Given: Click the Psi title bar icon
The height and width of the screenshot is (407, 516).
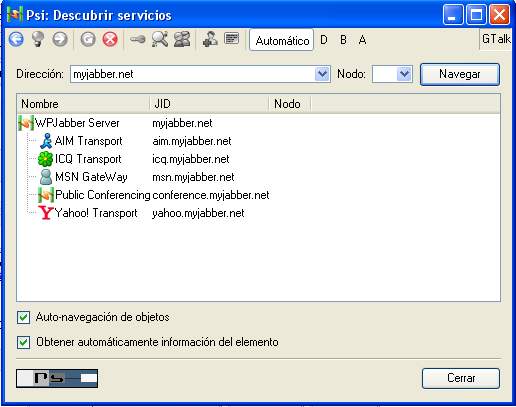Looking at the screenshot, I should click(15, 15).
